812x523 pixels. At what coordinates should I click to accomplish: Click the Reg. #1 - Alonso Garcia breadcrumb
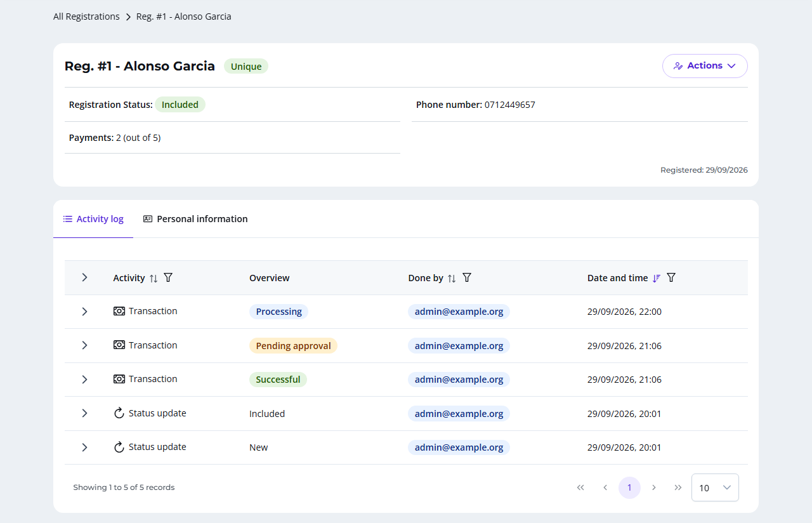click(184, 17)
